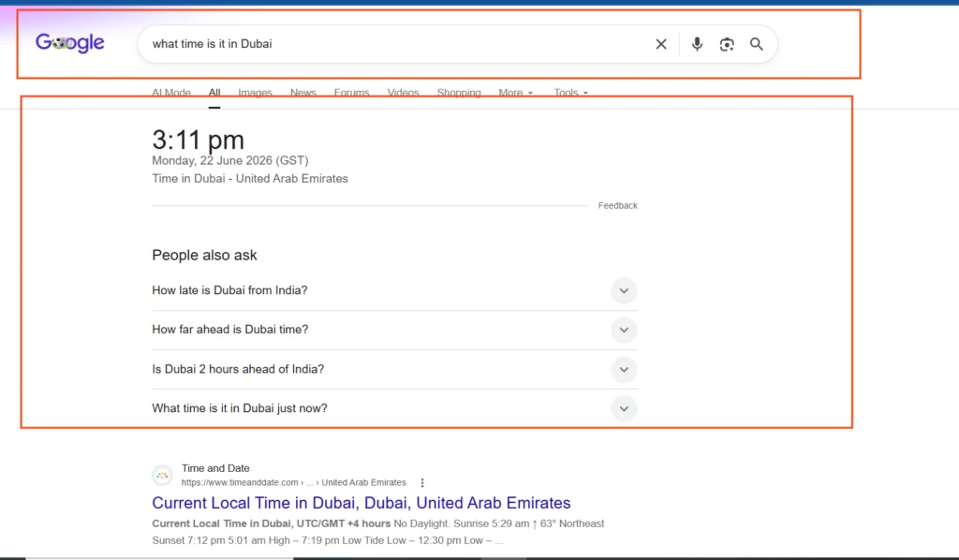This screenshot has height=560, width=959.
Task: Switch to the AI Mode tab
Action: tap(171, 93)
